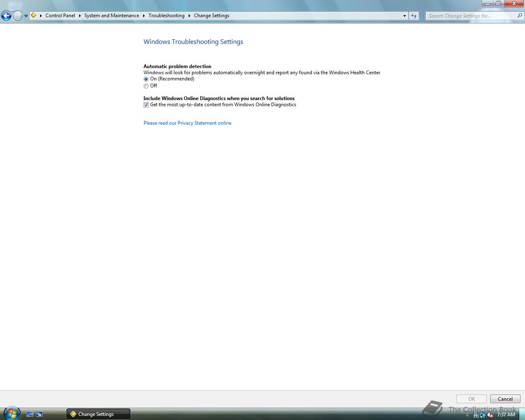Click the Safely Remove Hardware tray icon
525x420 pixels.
(476, 415)
